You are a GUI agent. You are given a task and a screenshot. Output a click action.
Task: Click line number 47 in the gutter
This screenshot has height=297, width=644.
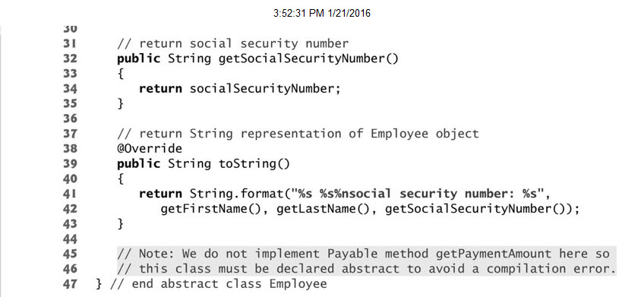70,284
